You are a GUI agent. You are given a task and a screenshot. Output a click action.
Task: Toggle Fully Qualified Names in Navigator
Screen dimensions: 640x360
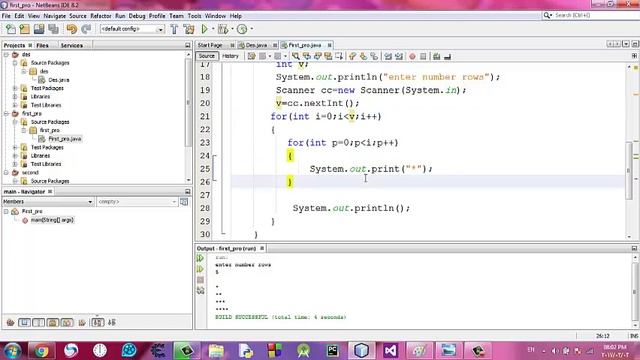[82, 322]
